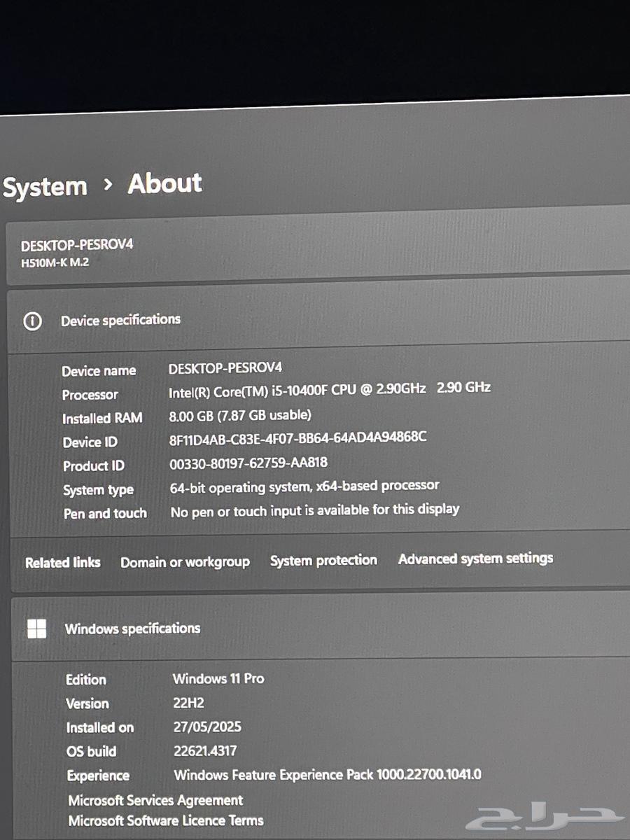Viewport: 630px width, 840px height.
Task: Open Domain or workgroup link
Action: [185, 562]
